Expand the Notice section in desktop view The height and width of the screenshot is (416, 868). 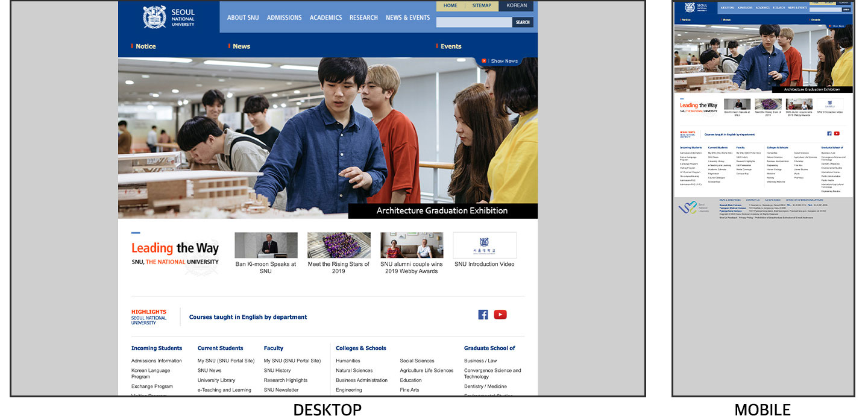coord(145,46)
